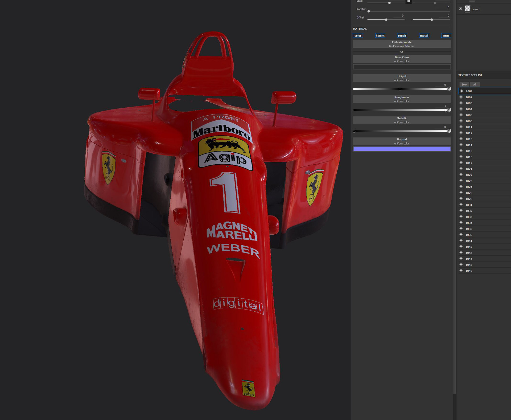
Task: Toggle the metal material channel
Action: (x=424, y=36)
